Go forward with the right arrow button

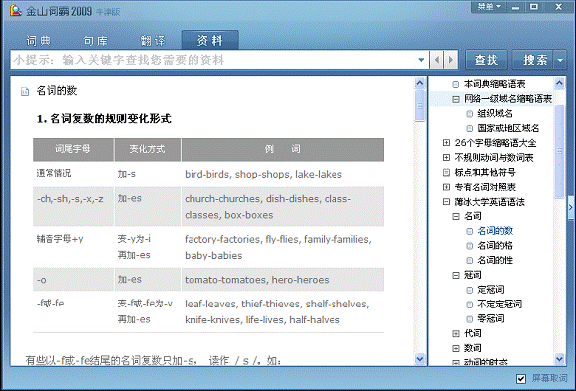click(451, 60)
